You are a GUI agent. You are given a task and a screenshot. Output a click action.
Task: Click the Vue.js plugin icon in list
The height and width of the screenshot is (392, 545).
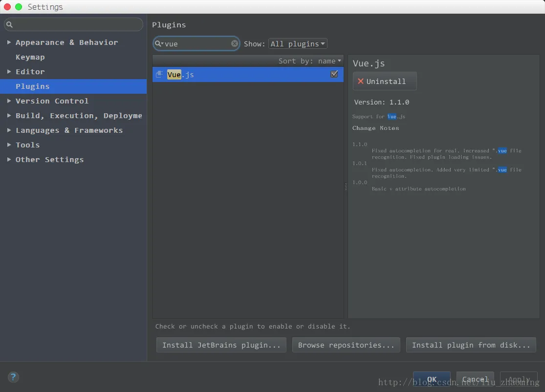tap(159, 74)
